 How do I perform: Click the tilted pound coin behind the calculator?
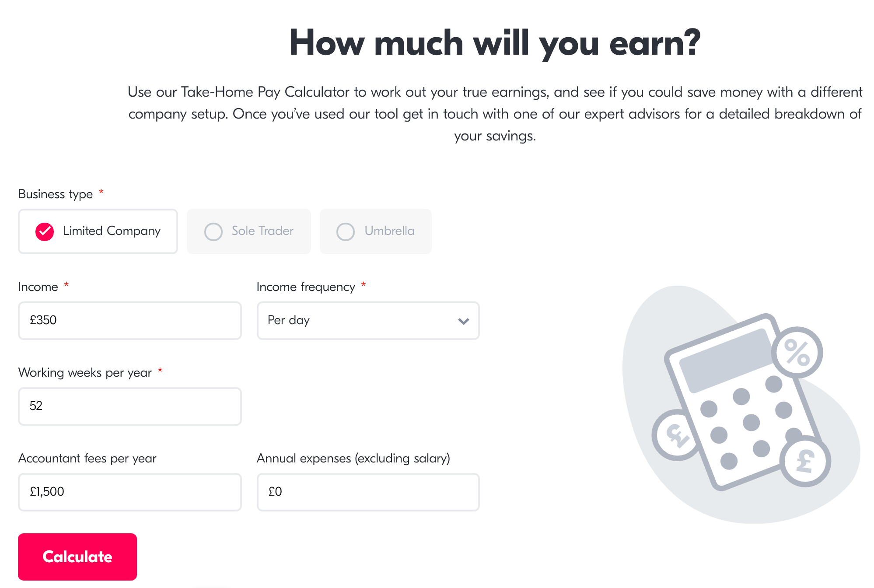tap(675, 435)
